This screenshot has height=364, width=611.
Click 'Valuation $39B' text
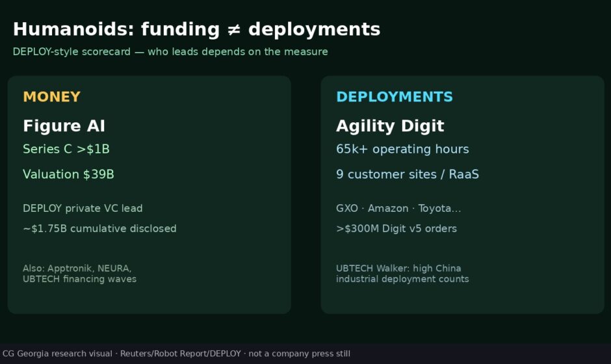click(69, 174)
